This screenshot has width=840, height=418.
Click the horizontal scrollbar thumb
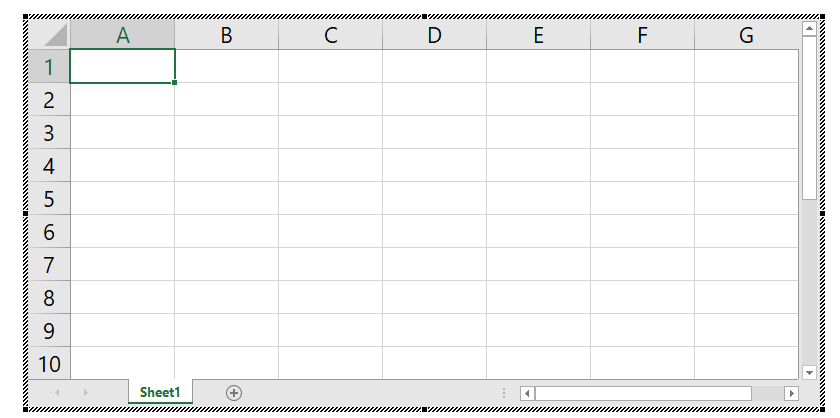pyautogui.click(x=642, y=393)
